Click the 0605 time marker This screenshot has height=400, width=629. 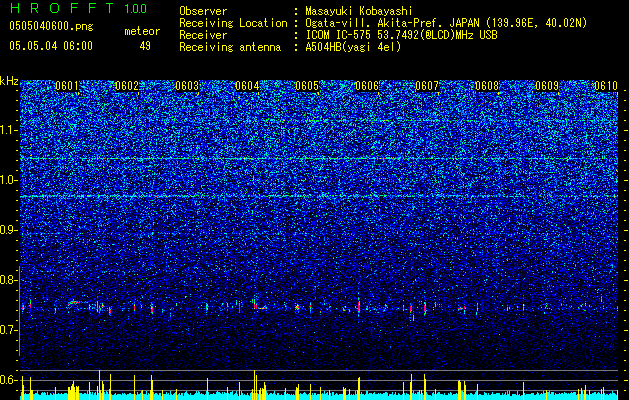click(x=307, y=86)
